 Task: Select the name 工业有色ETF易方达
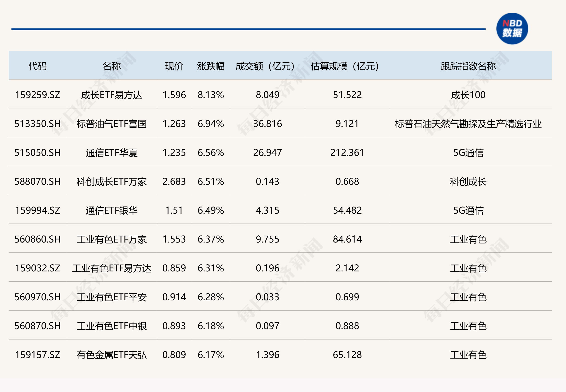111,268
